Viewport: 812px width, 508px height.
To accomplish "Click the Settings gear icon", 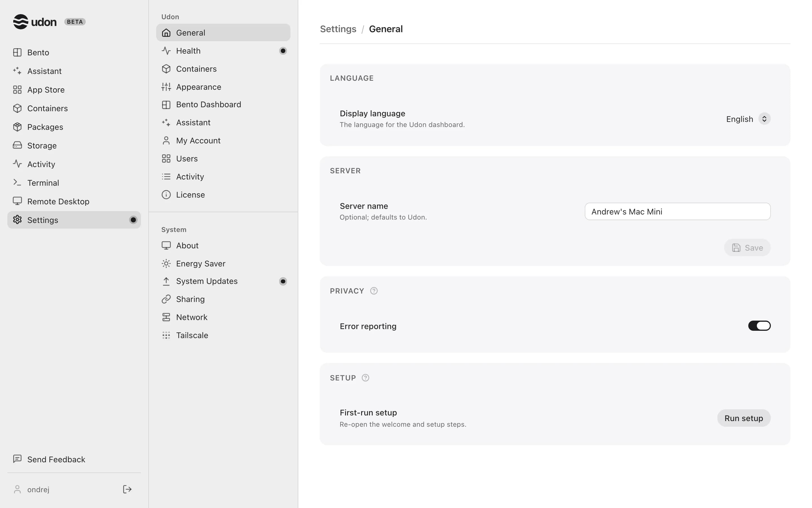I will tap(17, 220).
